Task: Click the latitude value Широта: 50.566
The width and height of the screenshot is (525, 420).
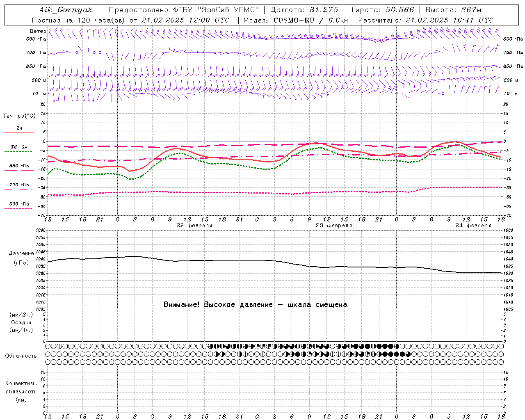Action: (381, 10)
